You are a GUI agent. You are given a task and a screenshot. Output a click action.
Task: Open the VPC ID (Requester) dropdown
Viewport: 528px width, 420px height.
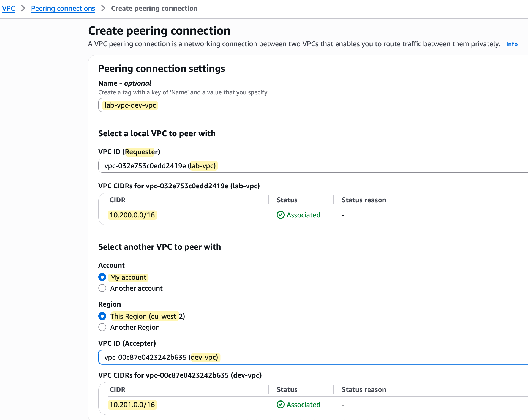(x=303, y=166)
